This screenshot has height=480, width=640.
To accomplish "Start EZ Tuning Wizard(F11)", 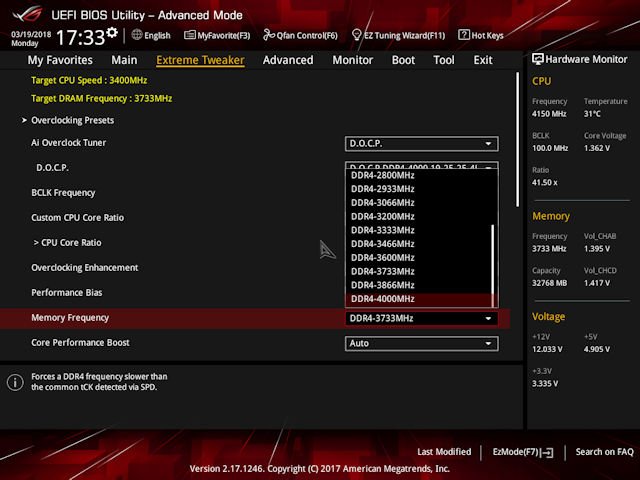I will tap(398, 35).
